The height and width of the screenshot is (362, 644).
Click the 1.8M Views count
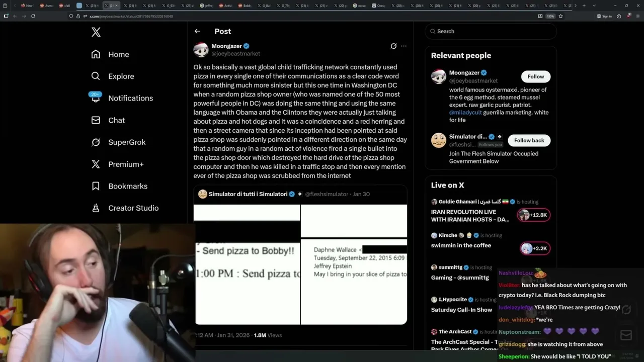pyautogui.click(x=268, y=335)
